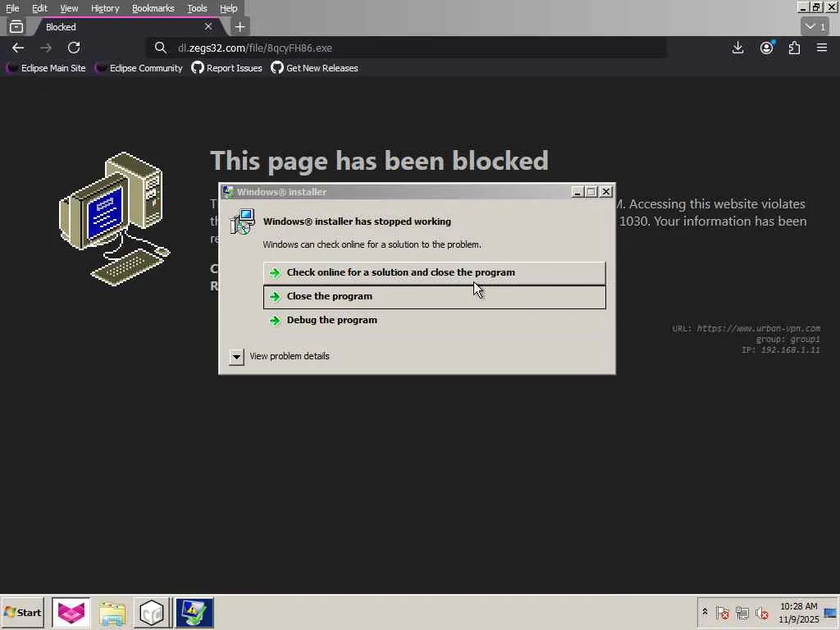Image resolution: width=840 pixels, height=630 pixels.
Task: Close the Blocked tab
Action: pyautogui.click(x=208, y=26)
